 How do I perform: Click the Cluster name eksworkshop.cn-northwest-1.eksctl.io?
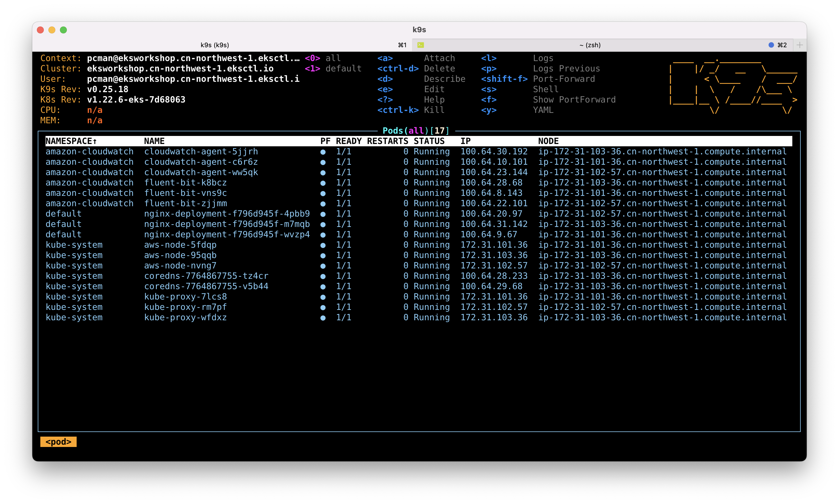pos(180,69)
